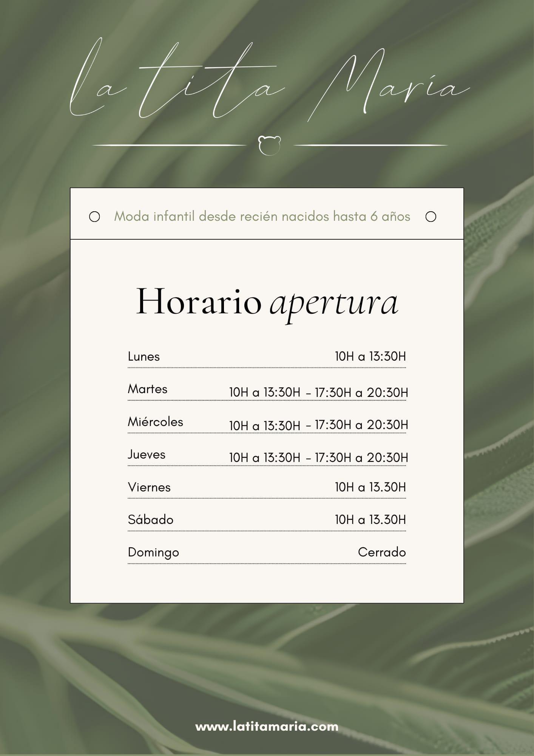534x756 pixels.
Task: Click the Viernes hours '10H a 13.30H'
Action: point(370,487)
